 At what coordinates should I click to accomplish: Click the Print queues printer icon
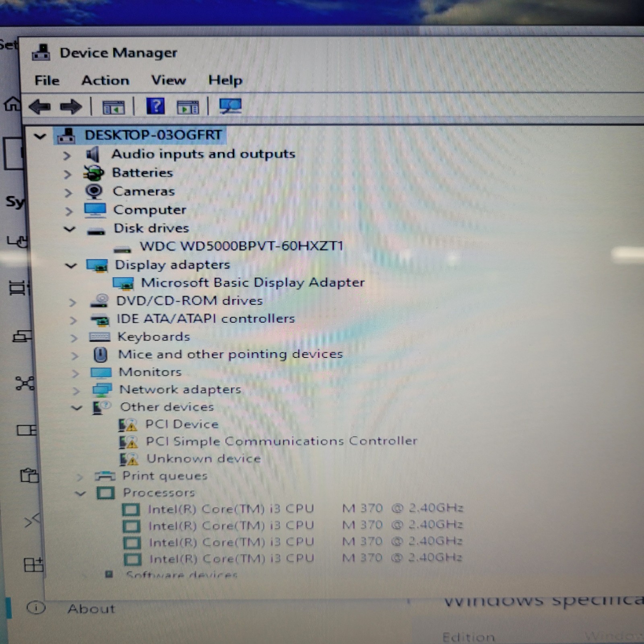(105, 476)
